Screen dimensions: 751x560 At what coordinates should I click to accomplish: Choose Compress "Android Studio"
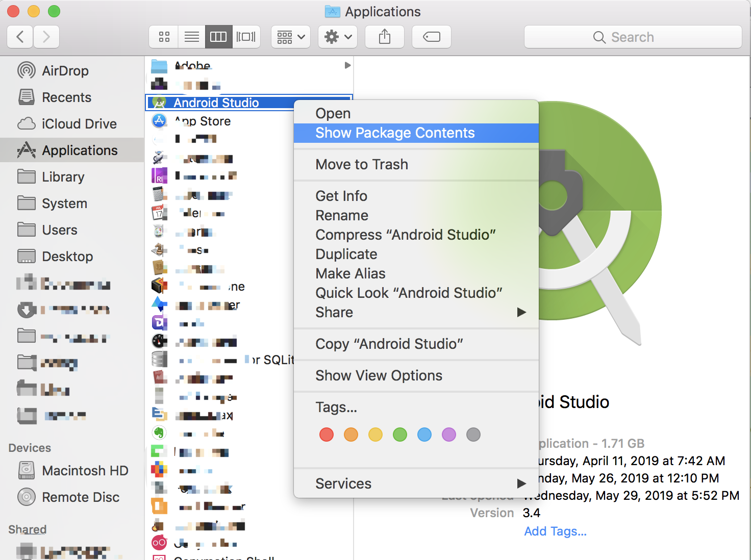point(416,235)
